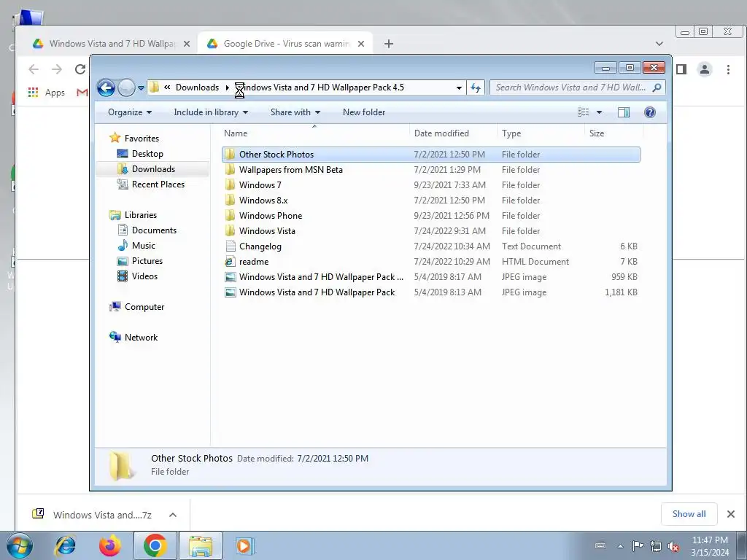
Task: Reload the page in Chrome
Action: [x=80, y=69]
